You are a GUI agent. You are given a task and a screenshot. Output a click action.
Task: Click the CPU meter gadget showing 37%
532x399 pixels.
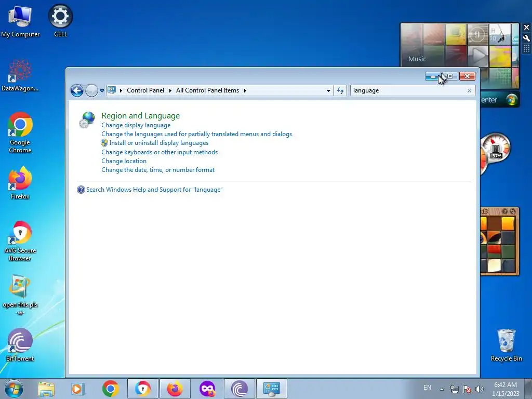(x=497, y=149)
